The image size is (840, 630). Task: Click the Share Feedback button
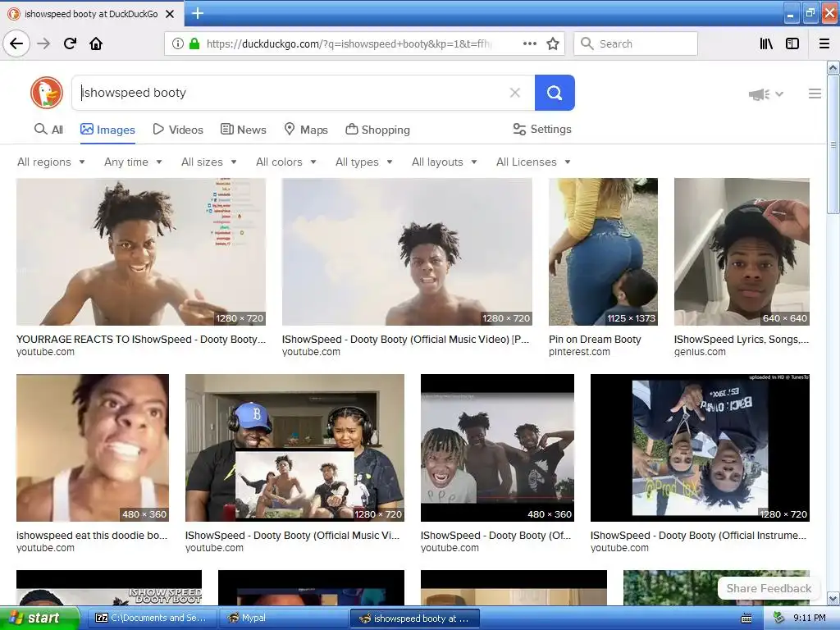coord(769,588)
